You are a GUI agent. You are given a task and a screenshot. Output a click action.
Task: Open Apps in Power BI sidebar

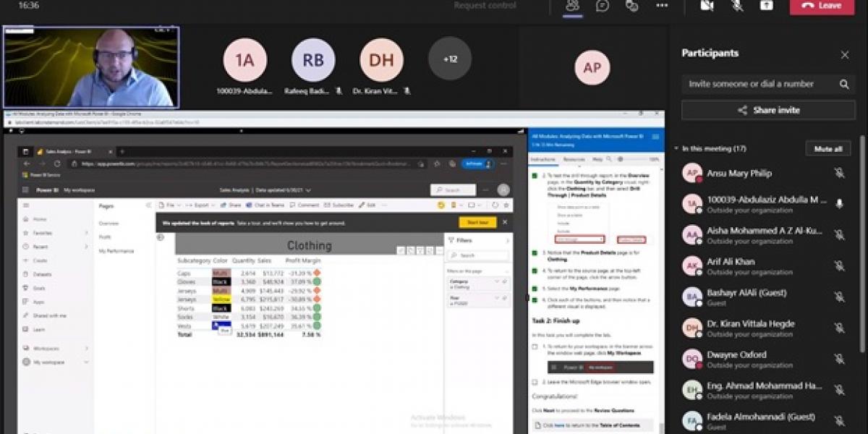pyautogui.click(x=38, y=302)
